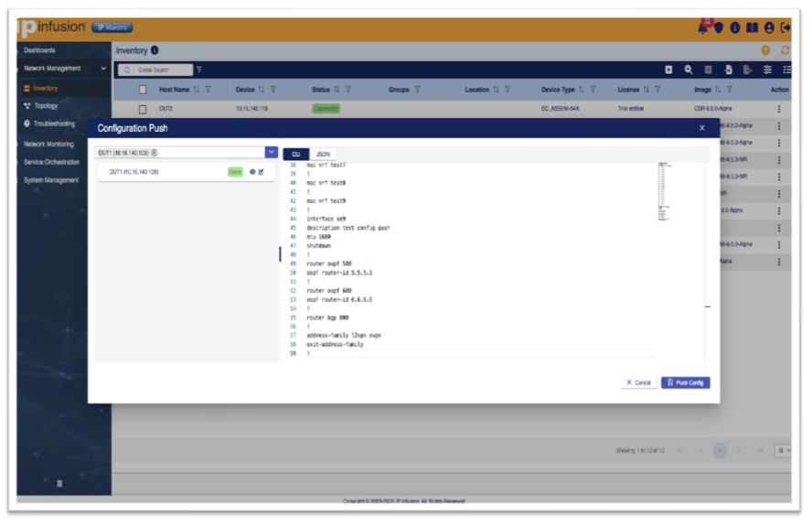
Task: Click the line 'description test config push'
Action: coord(348,228)
